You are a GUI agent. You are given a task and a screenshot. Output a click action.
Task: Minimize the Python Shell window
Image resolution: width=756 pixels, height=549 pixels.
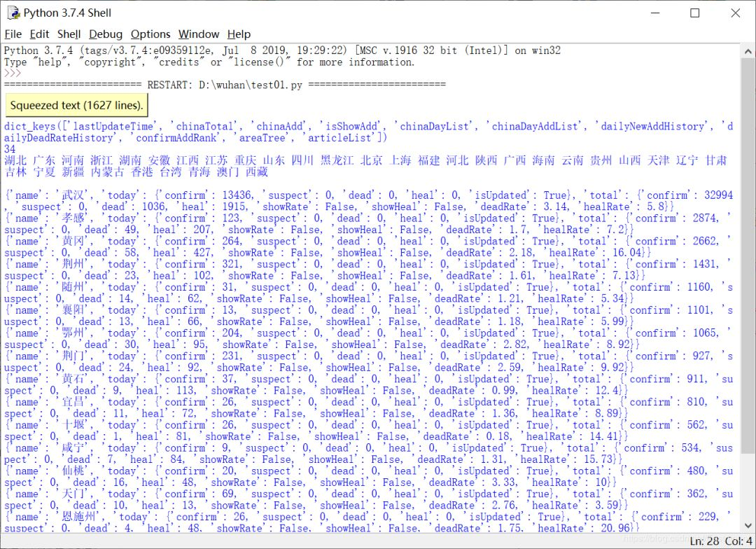click(x=655, y=13)
